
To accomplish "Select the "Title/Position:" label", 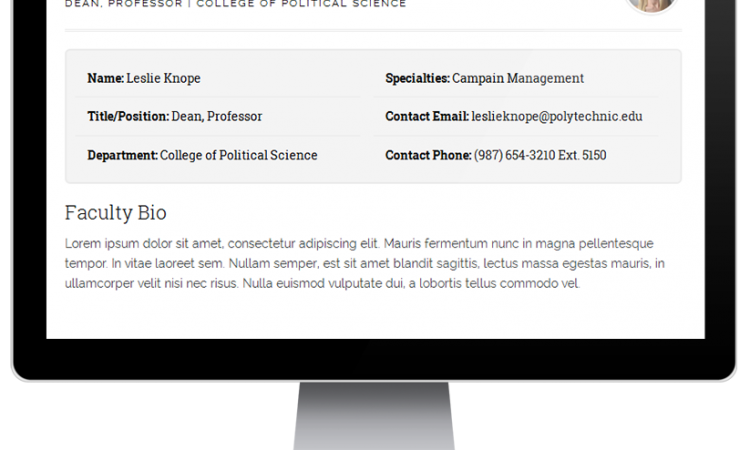I will click(128, 117).
